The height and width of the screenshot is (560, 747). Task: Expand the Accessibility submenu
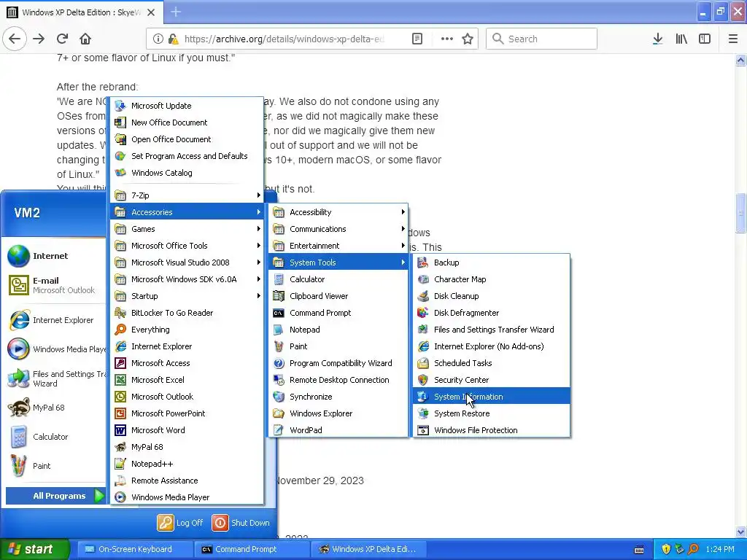[x=338, y=212]
